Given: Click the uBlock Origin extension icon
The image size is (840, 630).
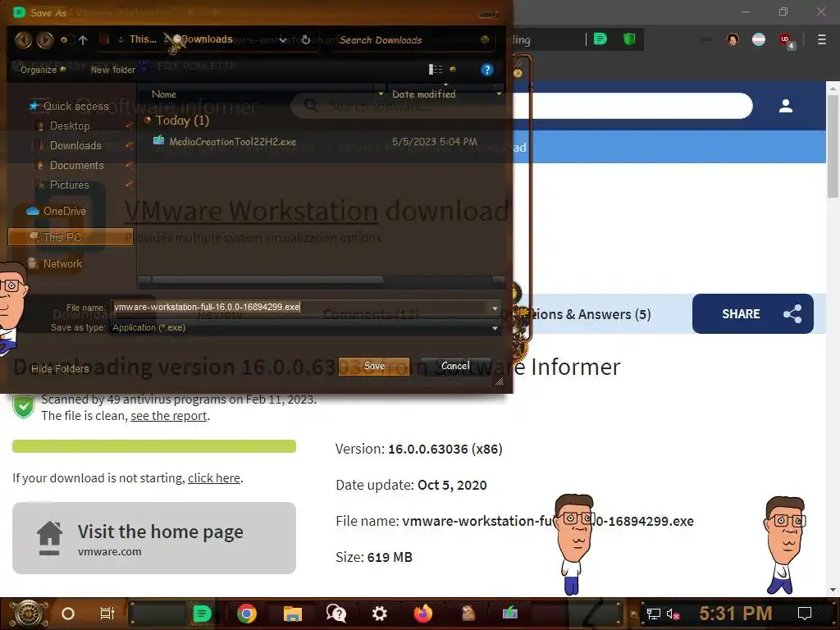Looking at the screenshot, I should (x=786, y=40).
